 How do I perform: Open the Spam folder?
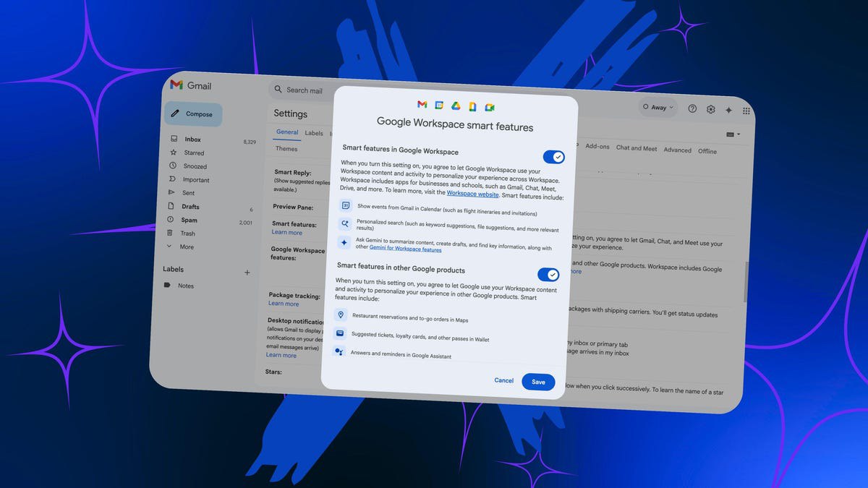(x=189, y=220)
